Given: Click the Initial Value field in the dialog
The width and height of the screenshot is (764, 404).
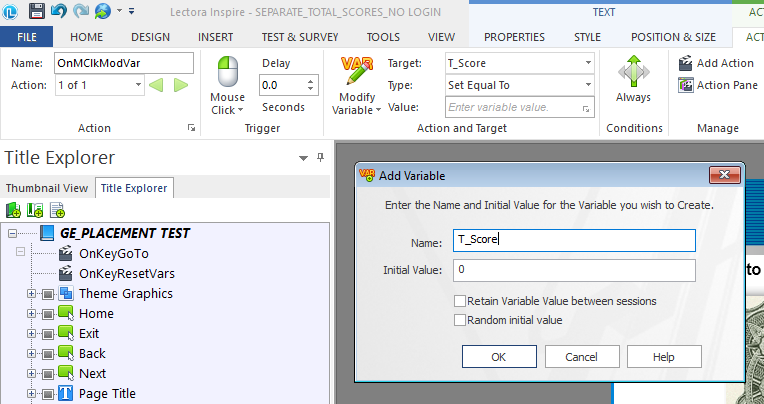Looking at the screenshot, I should click(x=574, y=270).
